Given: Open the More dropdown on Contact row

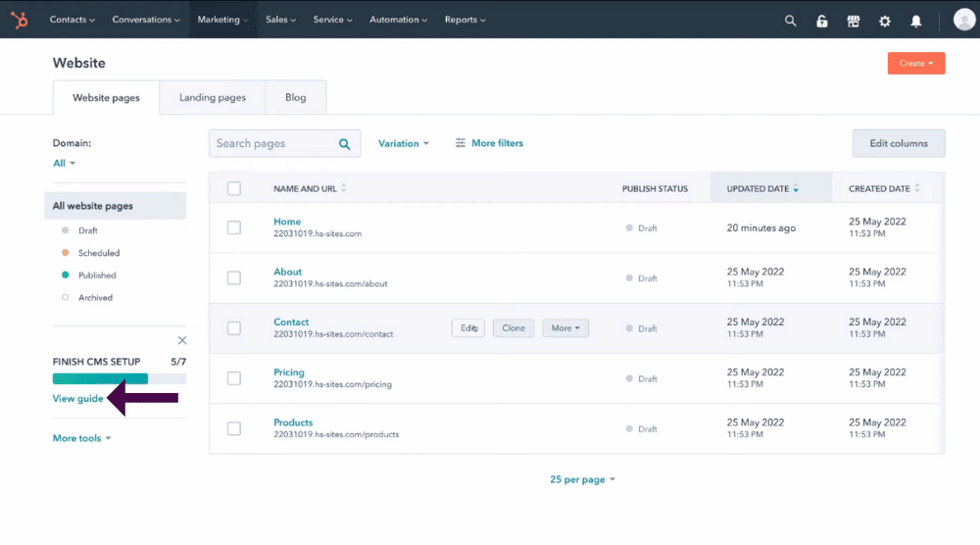Looking at the screenshot, I should 565,328.
